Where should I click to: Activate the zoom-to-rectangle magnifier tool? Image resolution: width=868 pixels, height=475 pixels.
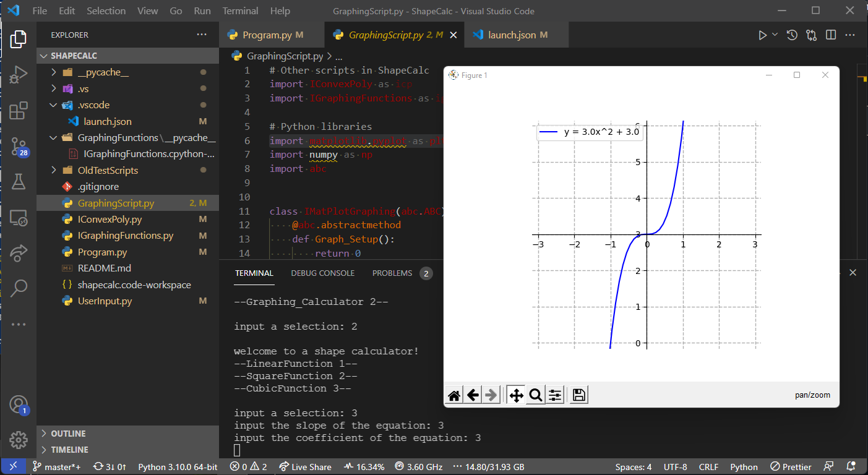click(535, 395)
